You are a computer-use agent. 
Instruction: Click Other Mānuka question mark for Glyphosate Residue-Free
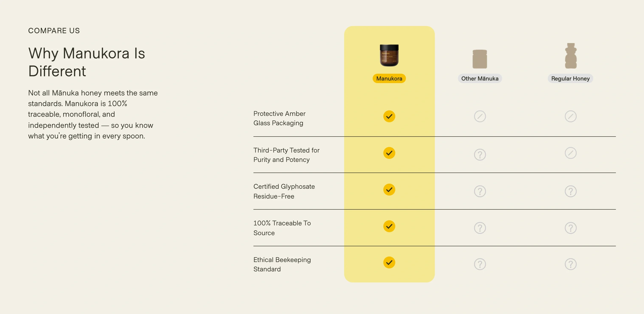pos(480,191)
